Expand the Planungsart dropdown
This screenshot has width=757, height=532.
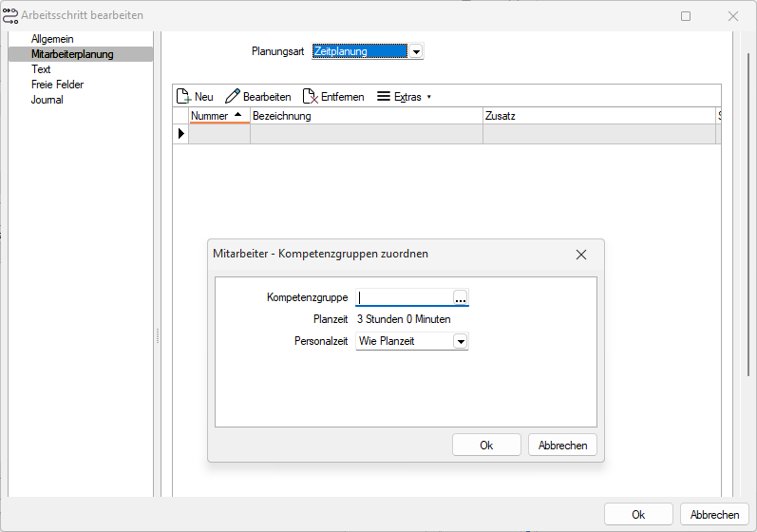(416, 51)
